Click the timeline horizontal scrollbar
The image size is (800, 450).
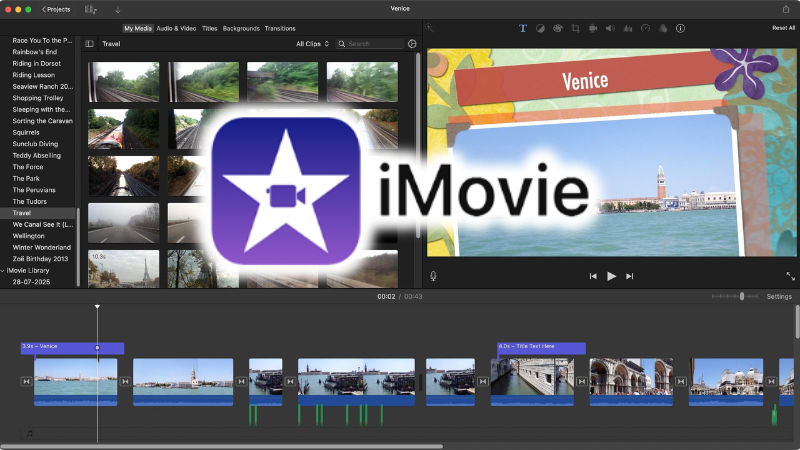click(222, 446)
